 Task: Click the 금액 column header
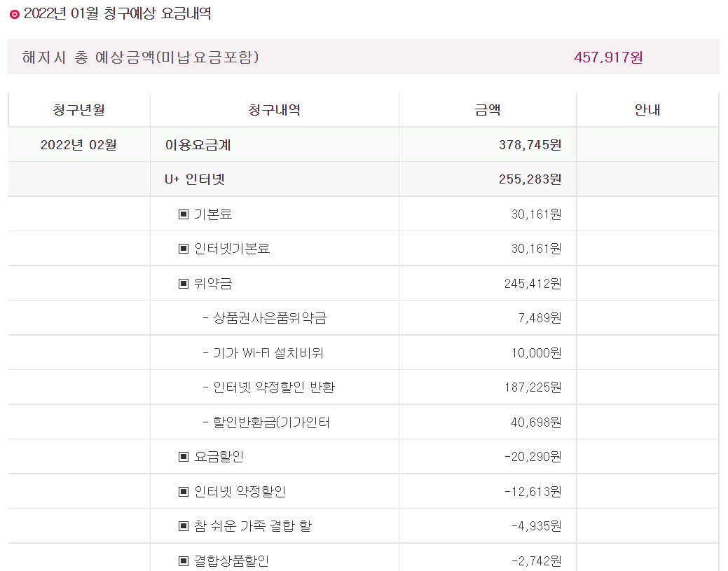coord(487,110)
